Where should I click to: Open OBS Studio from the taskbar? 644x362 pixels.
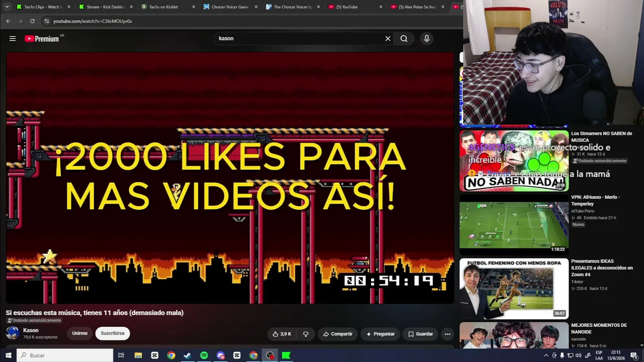[x=270, y=355]
